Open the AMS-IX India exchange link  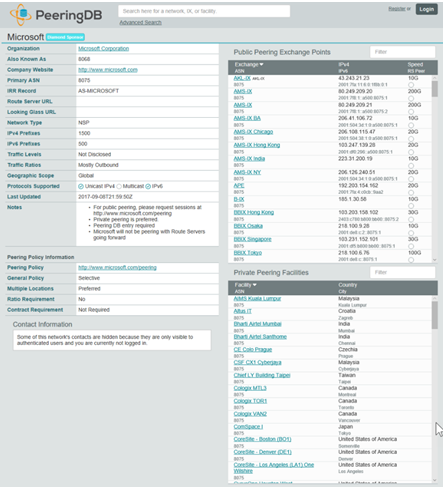point(249,159)
